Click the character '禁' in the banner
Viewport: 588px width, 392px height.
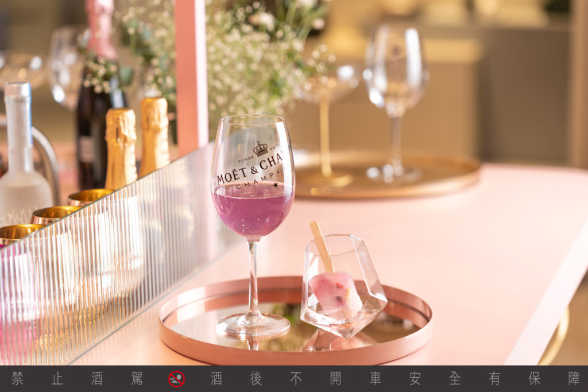pos(18,378)
